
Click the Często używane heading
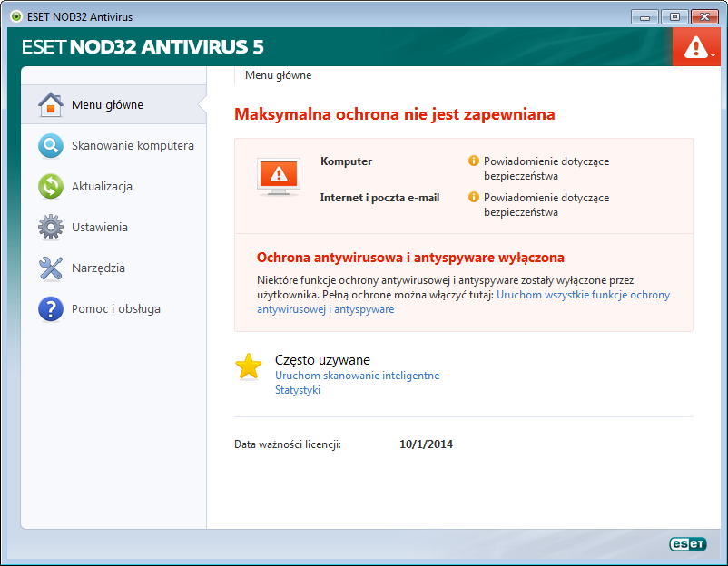click(322, 360)
